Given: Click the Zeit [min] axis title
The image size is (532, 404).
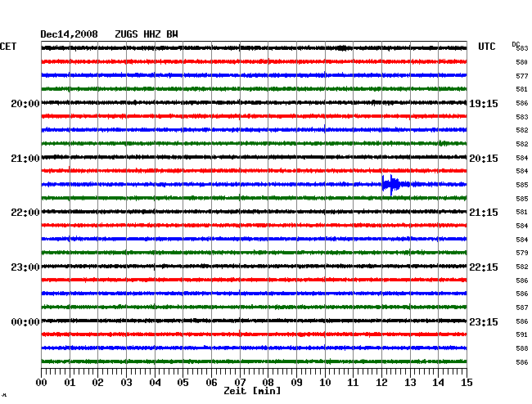Looking at the screenshot, I should (x=252, y=391).
